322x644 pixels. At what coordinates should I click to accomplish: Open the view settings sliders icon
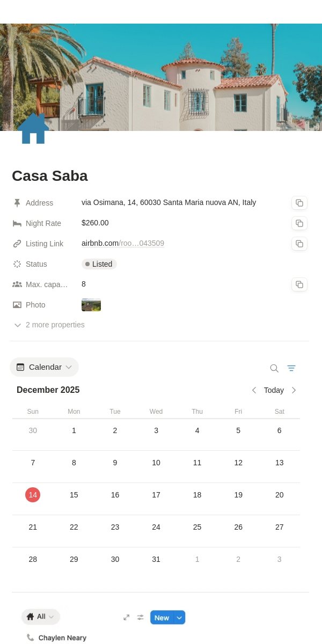click(141, 617)
